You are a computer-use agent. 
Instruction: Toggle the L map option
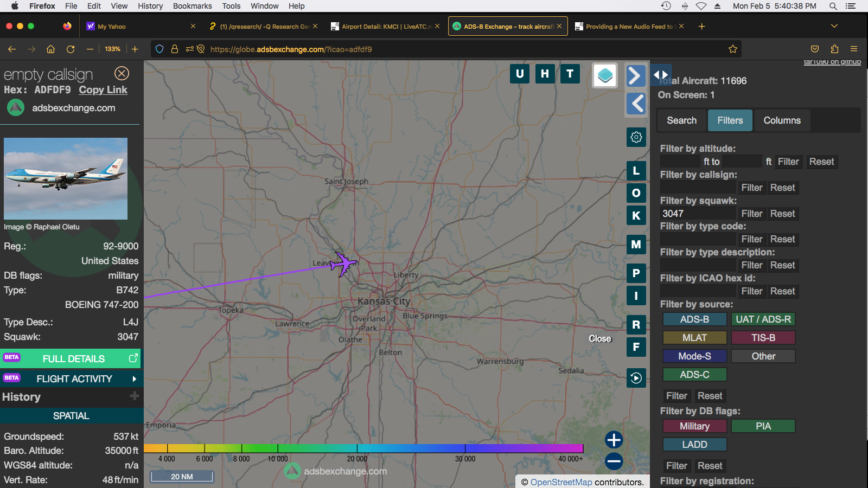click(636, 171)
